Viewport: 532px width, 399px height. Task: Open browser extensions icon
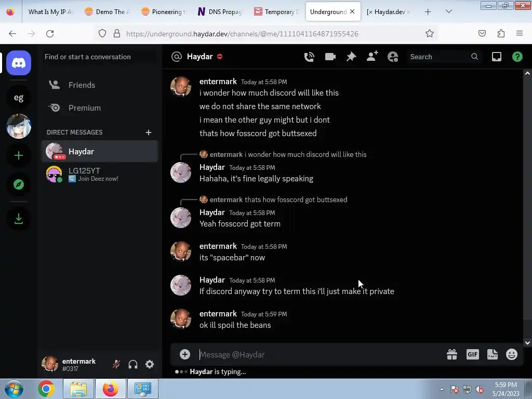(x=501, y=33)
